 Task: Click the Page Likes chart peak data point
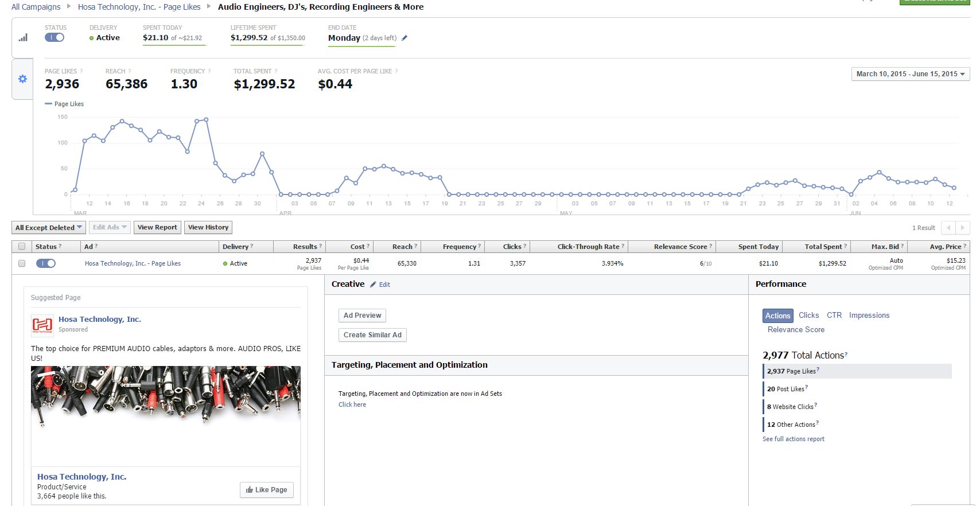(x=206, y=119)
